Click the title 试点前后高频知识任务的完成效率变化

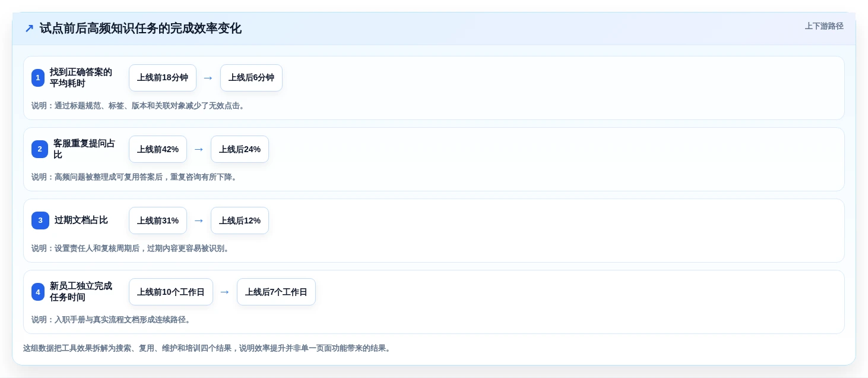pos(141,29)
